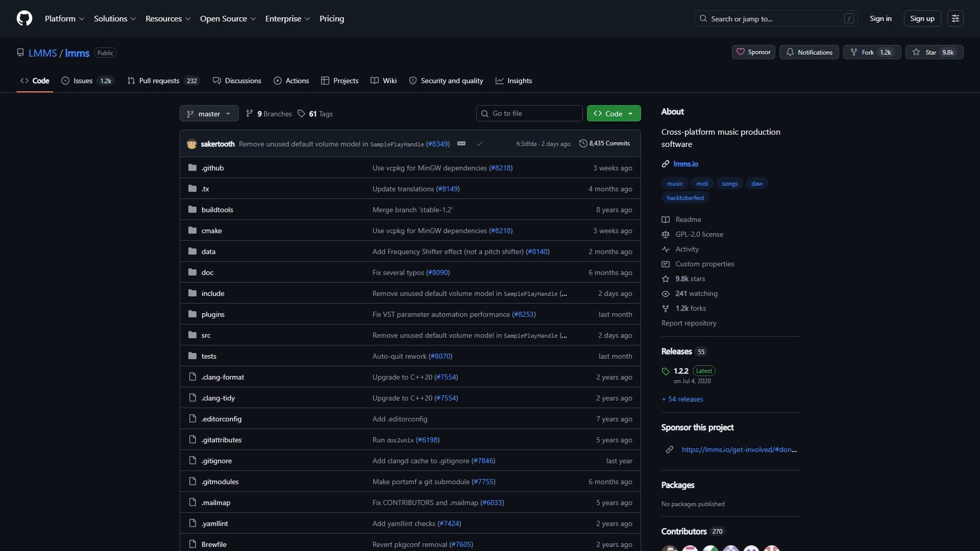Open the green Code dropdown button
This screenshot has height=551, width=980.
614,113
